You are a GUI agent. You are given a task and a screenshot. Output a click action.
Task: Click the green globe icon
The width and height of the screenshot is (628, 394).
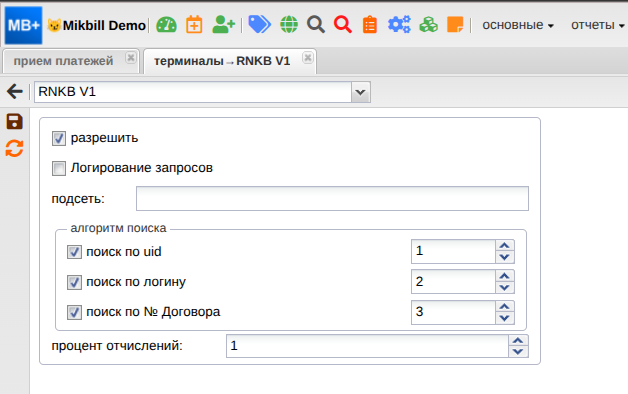[x=289, y=25]
